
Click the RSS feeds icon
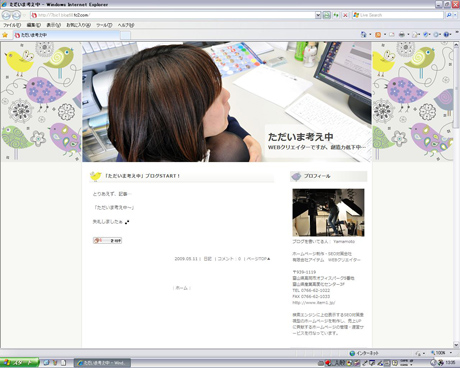[x=378, y=35]
